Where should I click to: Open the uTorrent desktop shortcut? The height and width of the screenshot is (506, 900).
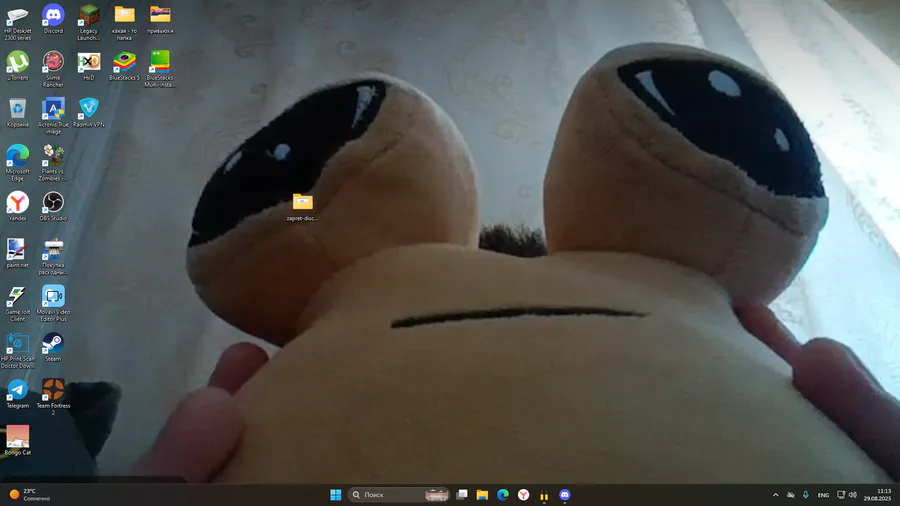coord(18,65)
